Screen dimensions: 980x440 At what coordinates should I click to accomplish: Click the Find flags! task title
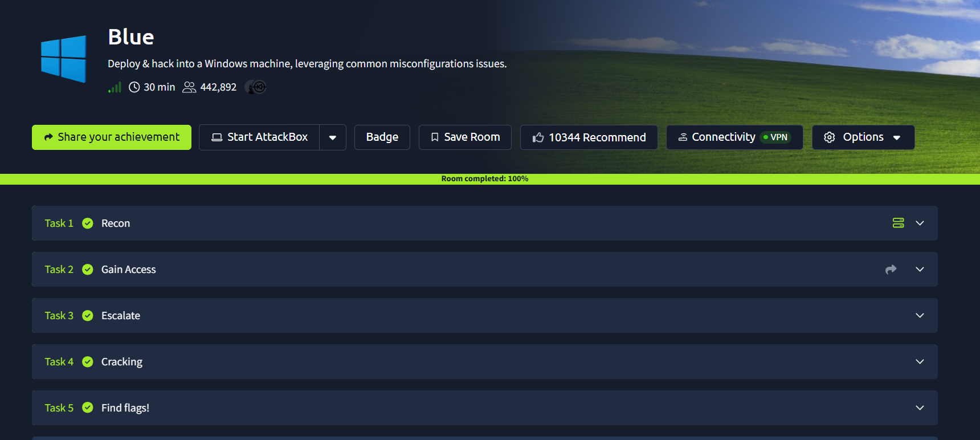pyautogui.click(x=125, y=408)
